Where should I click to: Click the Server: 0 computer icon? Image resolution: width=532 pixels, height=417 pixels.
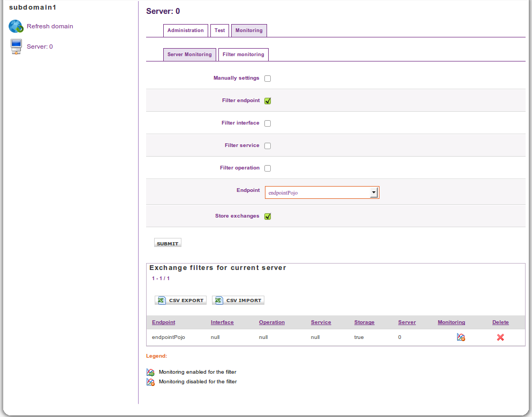point(16,47)
